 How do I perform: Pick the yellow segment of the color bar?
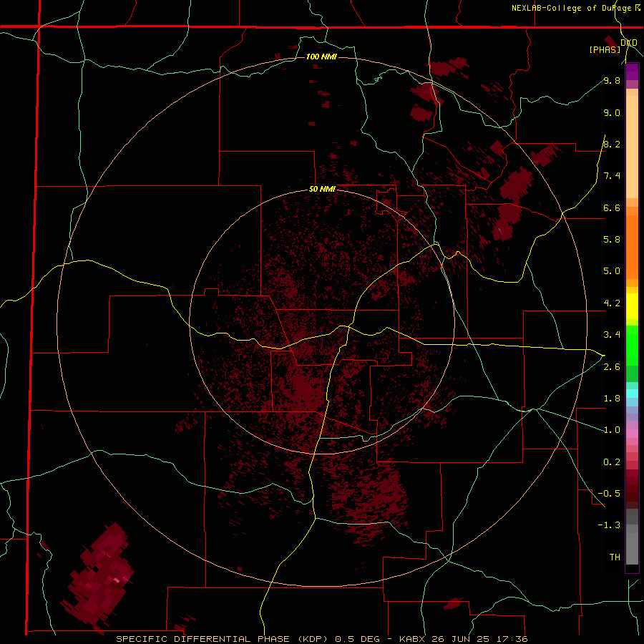[x=632, y=306]
